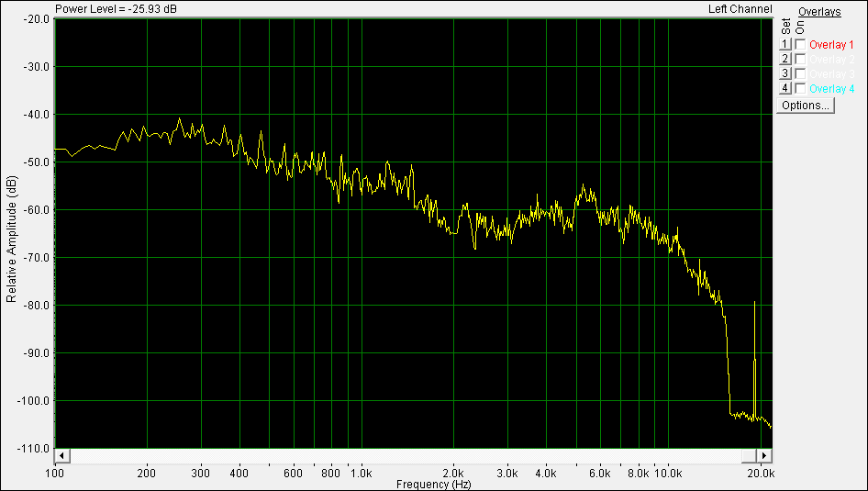Screen dimensions: 868x491
Task: Enable the Overlay 2 checkbox
Action: (800, 60)
